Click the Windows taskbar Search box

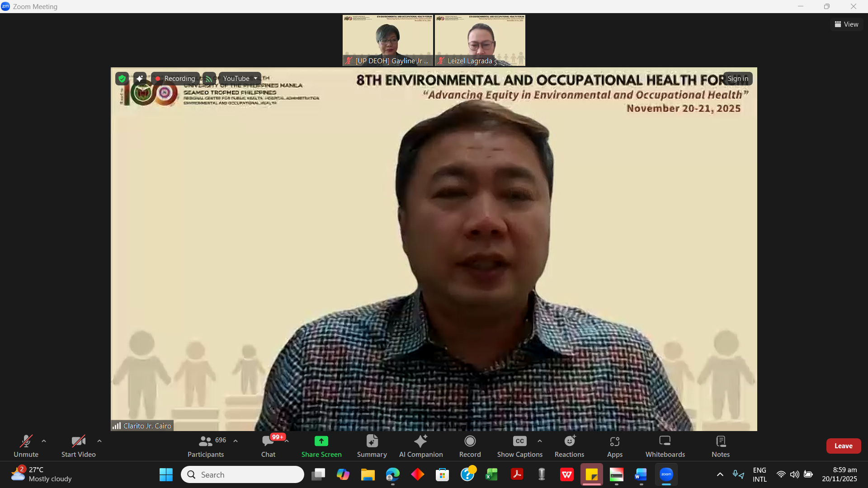pyautogui.click(x=243, y=474)
